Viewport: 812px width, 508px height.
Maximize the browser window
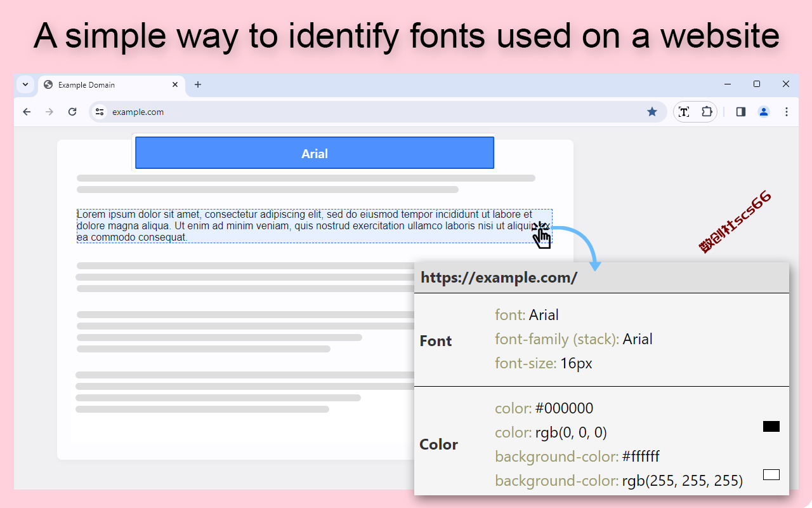pos(757,84)
